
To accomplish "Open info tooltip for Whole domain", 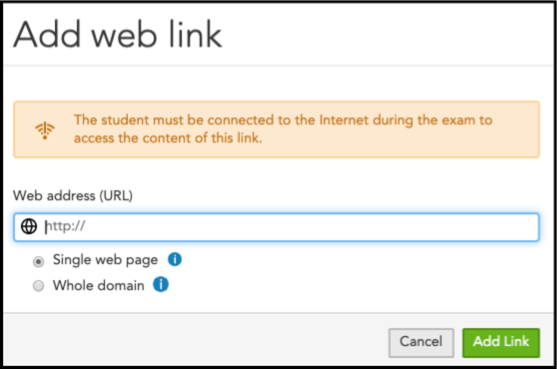I will (x=161, y=284).
